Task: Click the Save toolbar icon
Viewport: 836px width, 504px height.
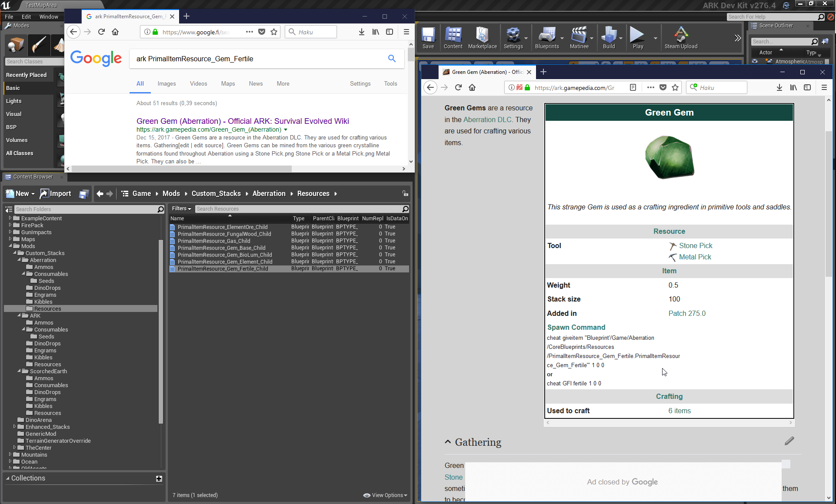Action: [x=428, y=37]
